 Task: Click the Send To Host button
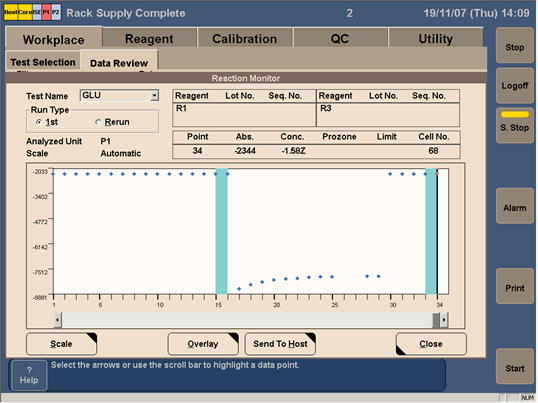click(x=280, y=344)
